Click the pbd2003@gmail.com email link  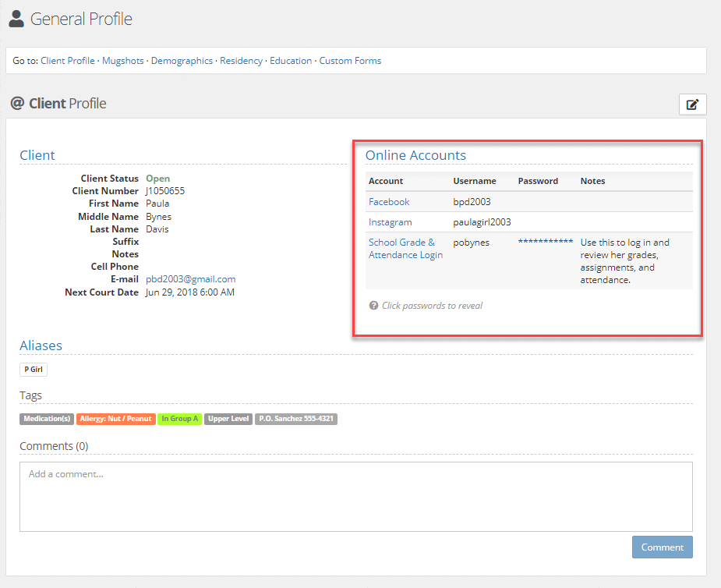190,279
